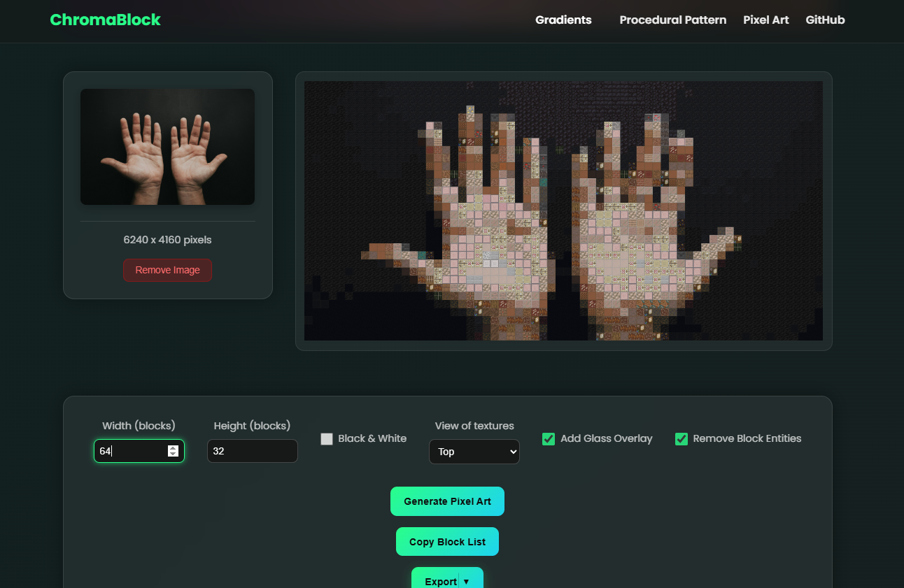
Task: Open the GitHub link
Action: point(825,20)
